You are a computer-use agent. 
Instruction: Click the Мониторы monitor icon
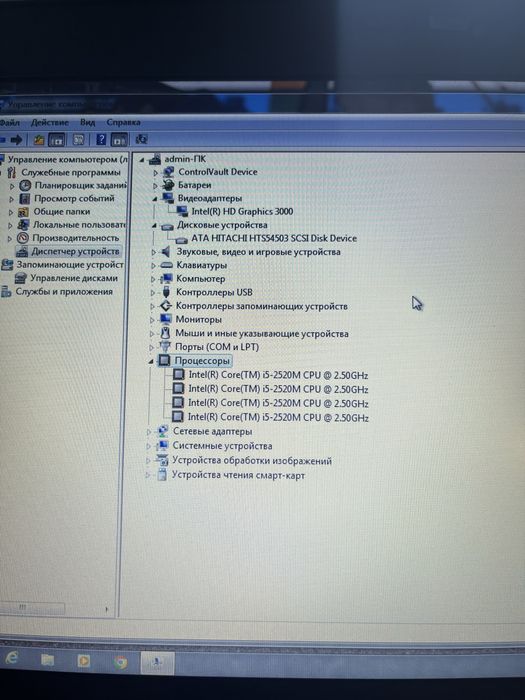coord(166,319)
